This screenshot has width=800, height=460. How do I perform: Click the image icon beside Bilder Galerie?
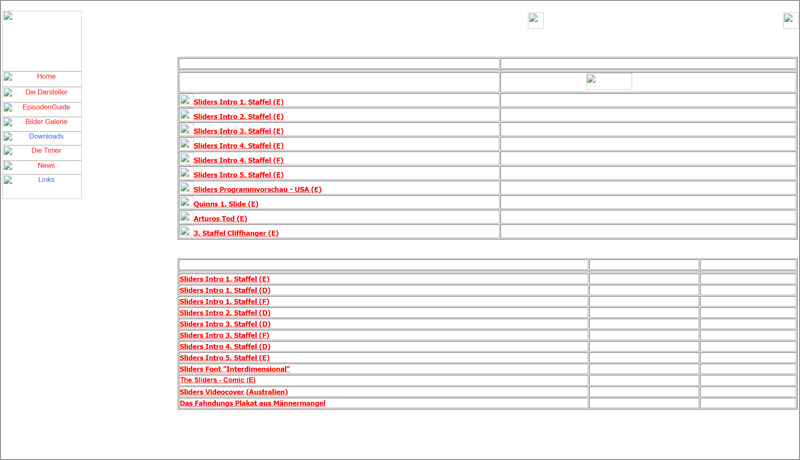tap(8, 122)
